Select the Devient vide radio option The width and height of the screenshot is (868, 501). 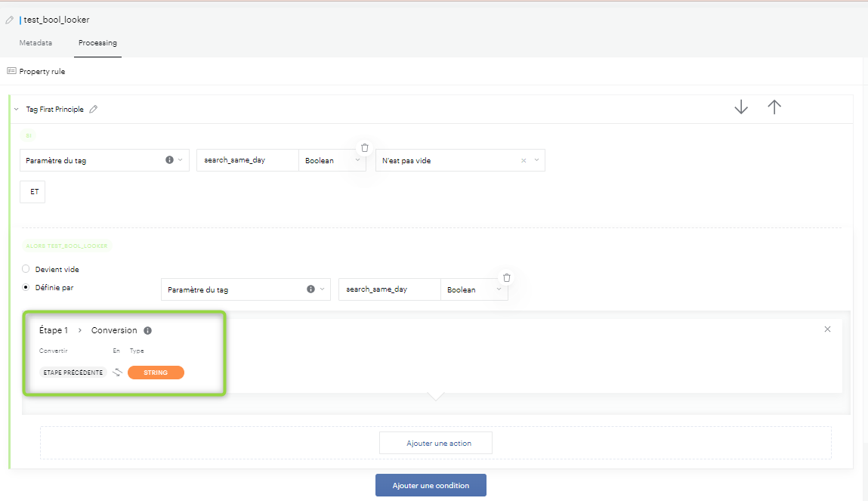tap(26, 269)
